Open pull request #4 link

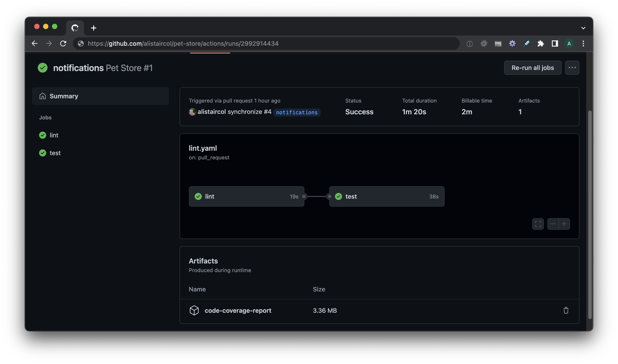(267, 112)
